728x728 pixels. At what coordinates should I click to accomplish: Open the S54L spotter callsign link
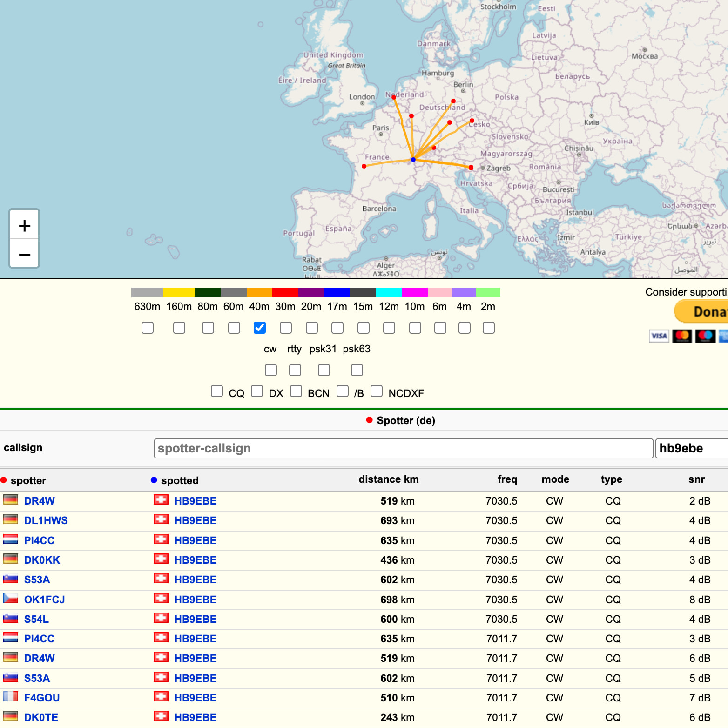click(36, 619)
